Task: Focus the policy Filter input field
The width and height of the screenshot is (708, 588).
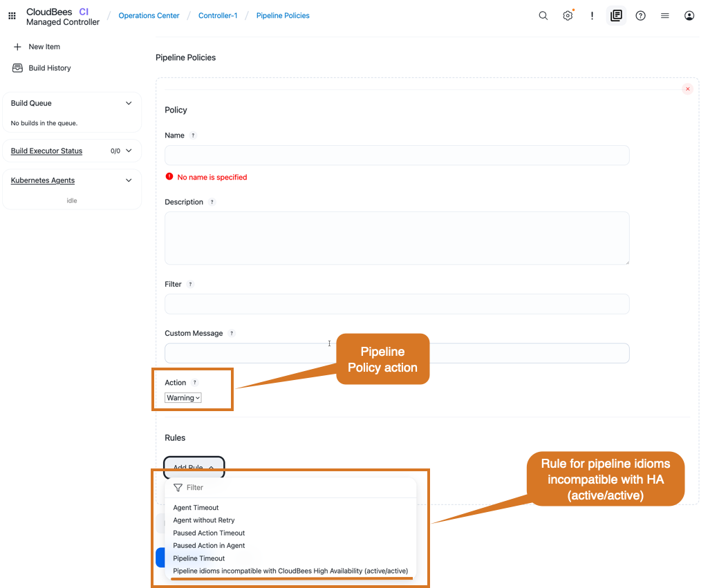Action: pyautogui.click(x=397, y=304)
